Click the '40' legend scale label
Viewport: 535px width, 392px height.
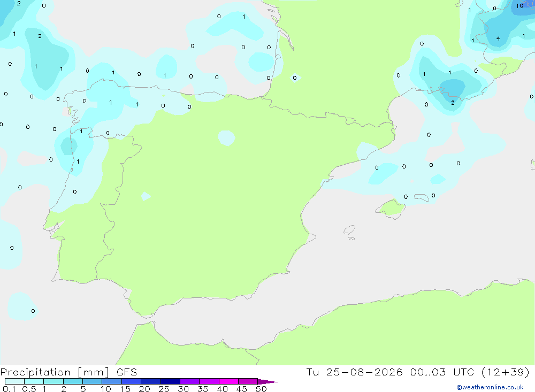click(222, 389)
